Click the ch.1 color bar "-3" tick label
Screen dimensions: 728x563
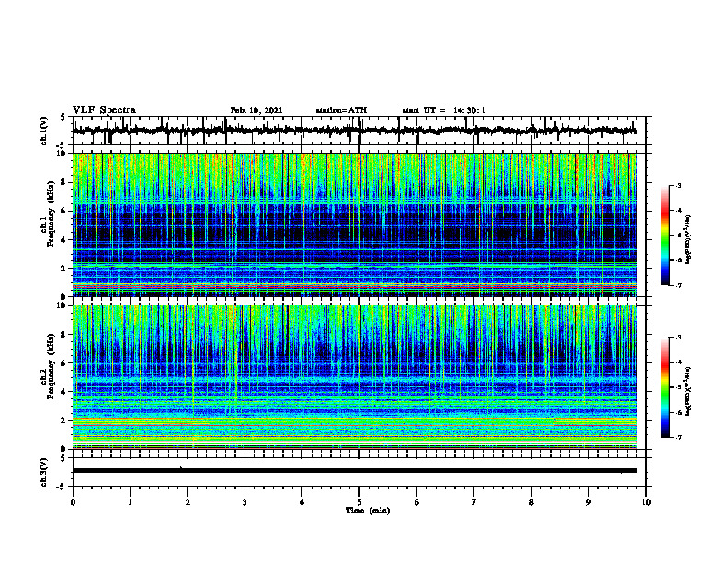pyautogui.click(x=678, y=185)
